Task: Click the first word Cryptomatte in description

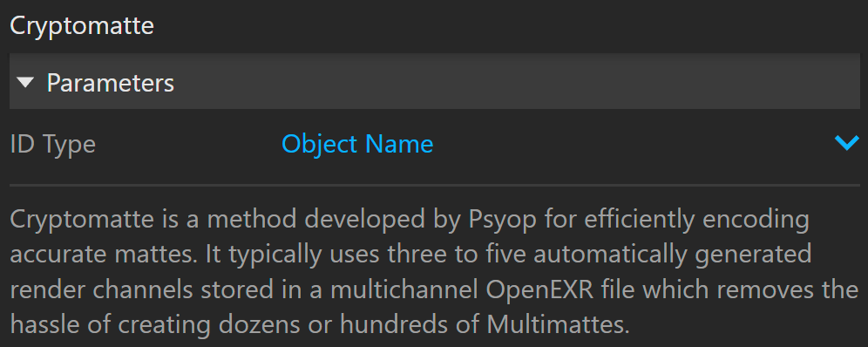Action: [x=82, y=221]
